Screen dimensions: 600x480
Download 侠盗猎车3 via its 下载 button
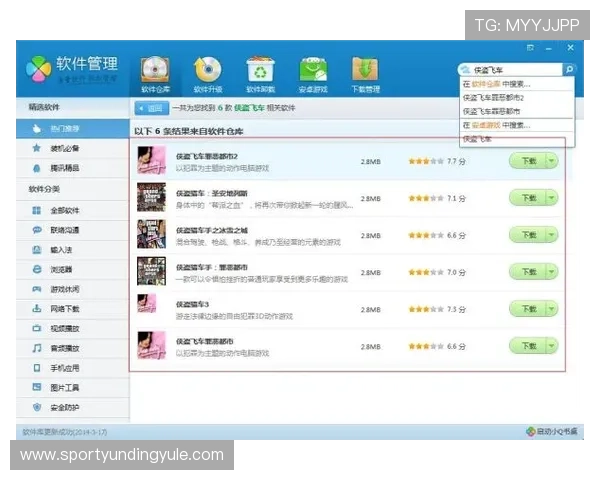[528, 309]
